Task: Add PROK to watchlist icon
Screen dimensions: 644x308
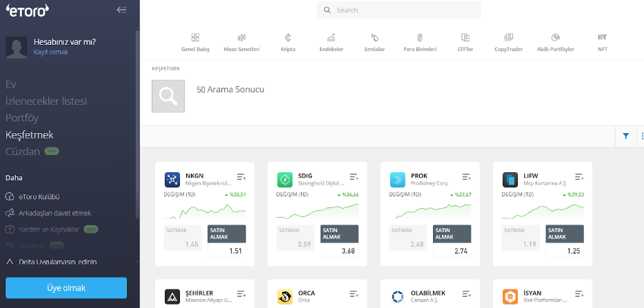Action: click(x=467, y=177)
